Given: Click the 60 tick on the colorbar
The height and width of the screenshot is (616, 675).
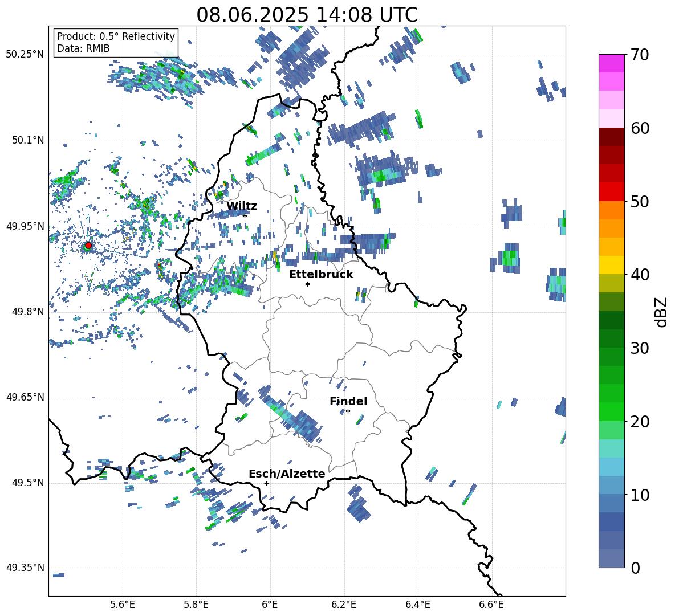Looking at the screenshot, I should (639, 128).
